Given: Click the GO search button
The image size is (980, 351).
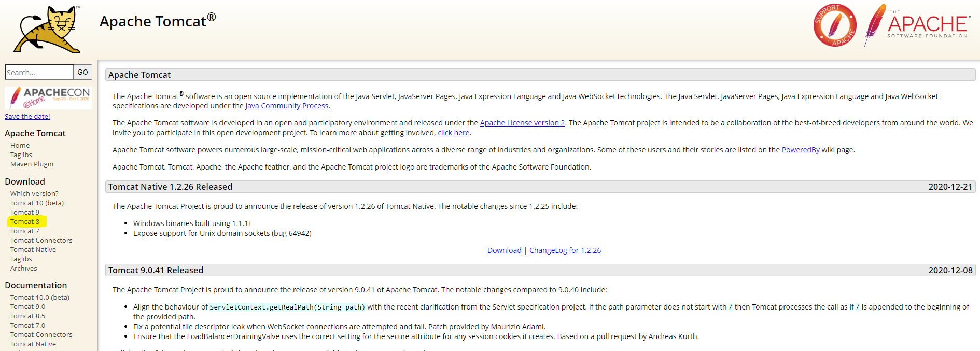Looking at the screenshot, I should (x=83, y=72).
